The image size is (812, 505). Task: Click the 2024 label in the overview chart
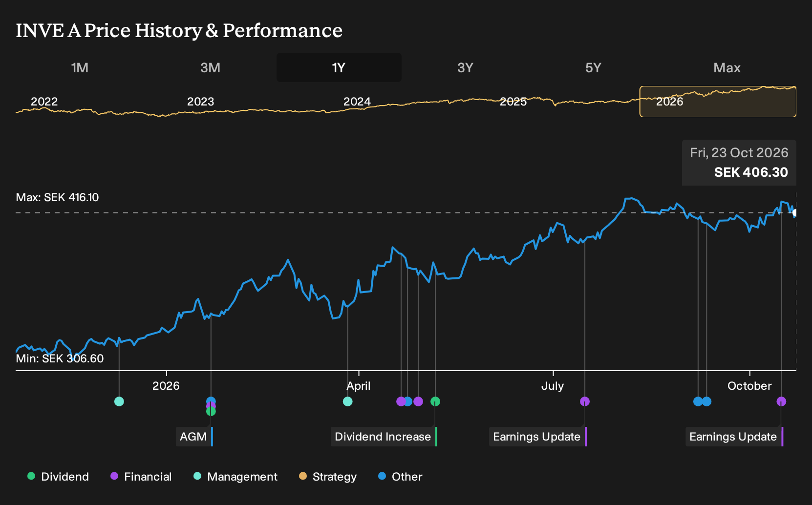357,102
